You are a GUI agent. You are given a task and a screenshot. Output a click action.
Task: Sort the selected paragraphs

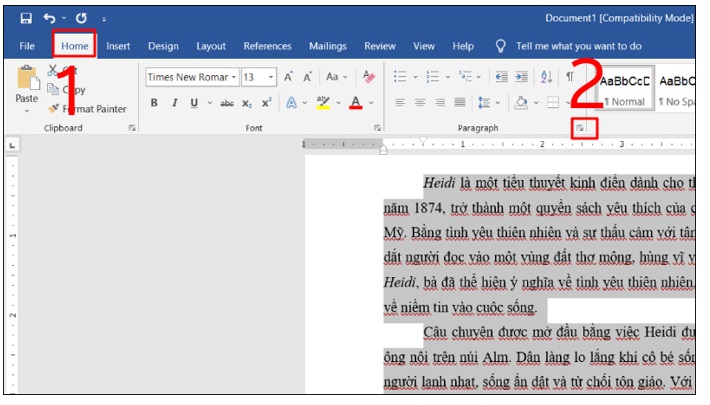(545, 77)
